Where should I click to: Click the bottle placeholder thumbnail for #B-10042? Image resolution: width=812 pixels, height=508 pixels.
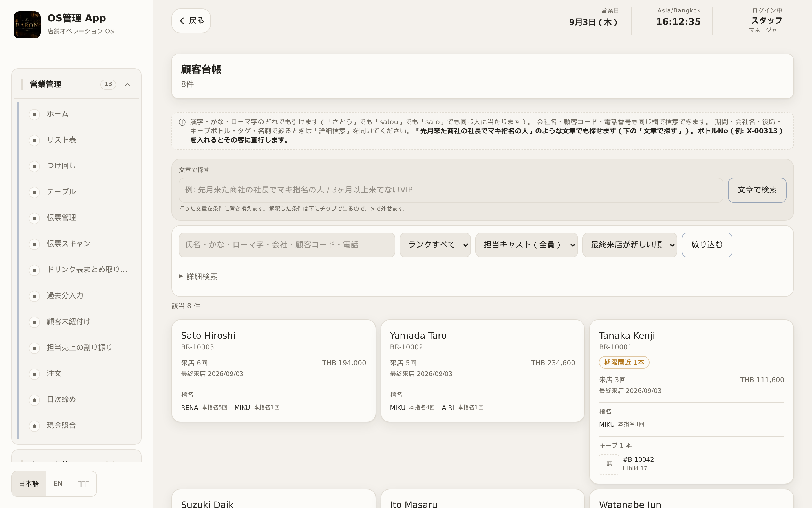(609, 464)
